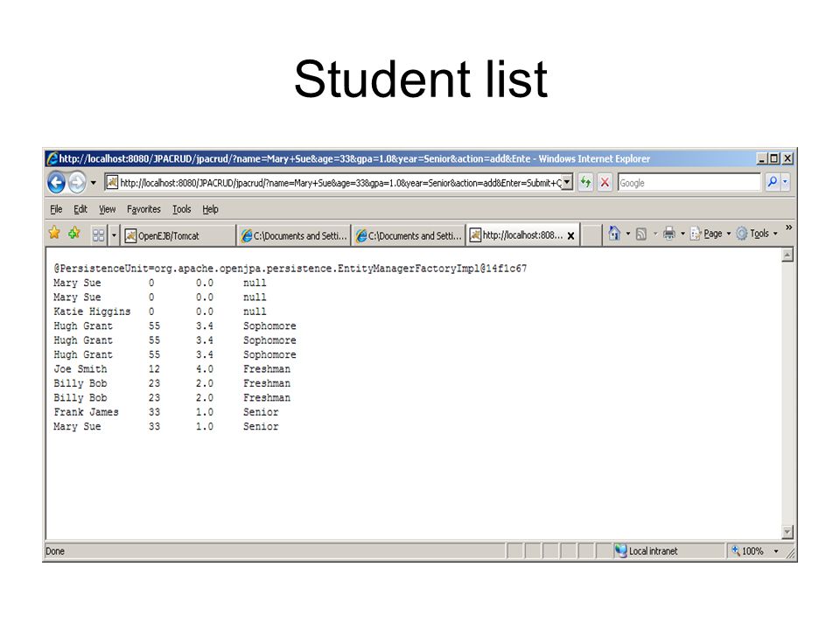Click the Internet Explorer logo in title bar
840x630 pixels.
tap(52, 158)
